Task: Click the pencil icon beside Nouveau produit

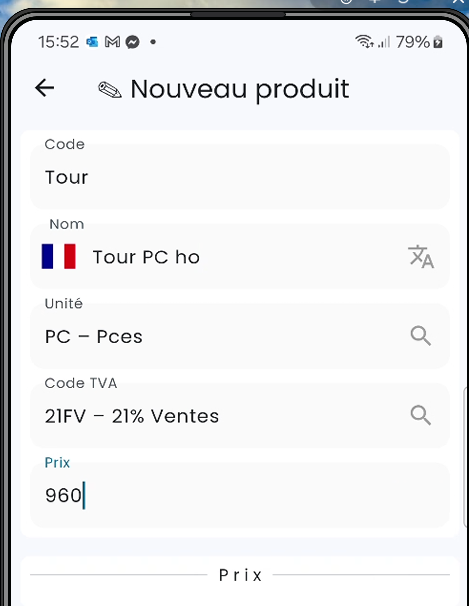Action: pos(110,90)
